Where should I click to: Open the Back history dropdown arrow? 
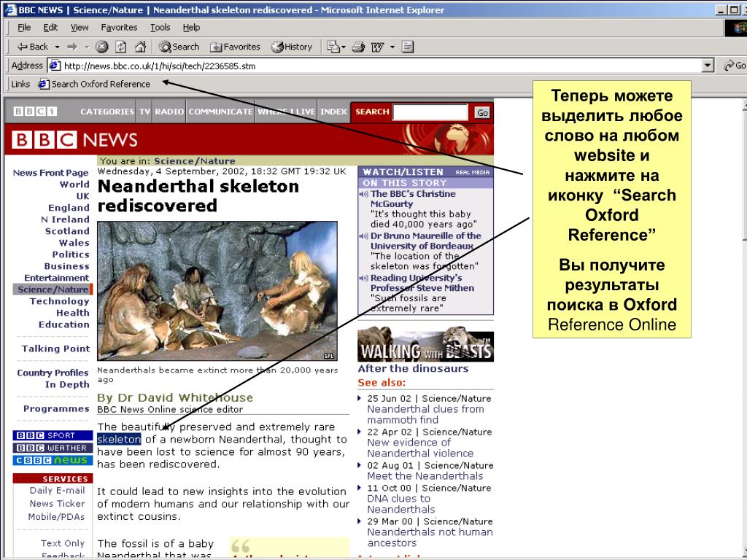click(x=57, y=47)
